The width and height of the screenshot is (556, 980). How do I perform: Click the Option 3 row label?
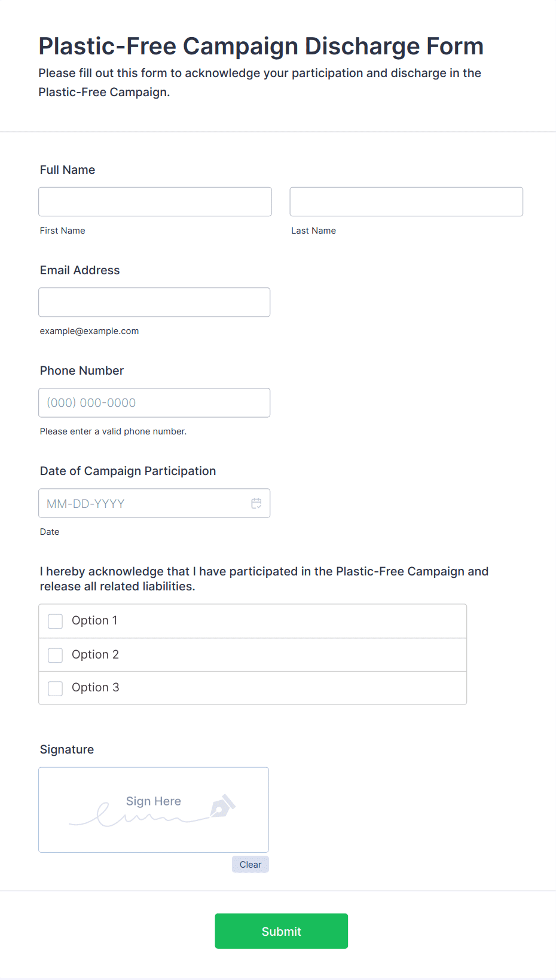pyautogui.click(x=95, y=687)
